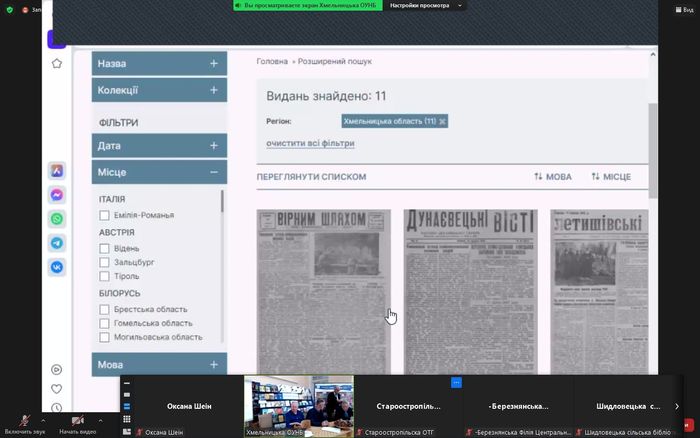Open the Opera sidebar home icon

tap(57, 63)
